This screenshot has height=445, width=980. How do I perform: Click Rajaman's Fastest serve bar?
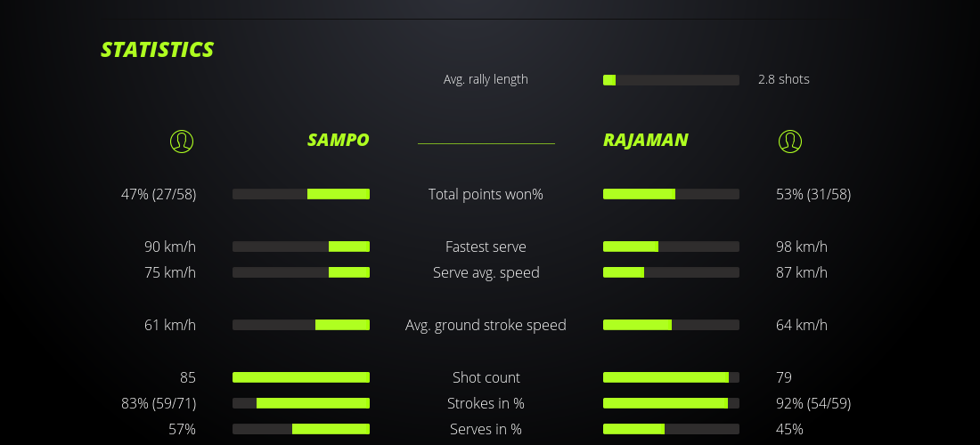(x=671, y=247)
